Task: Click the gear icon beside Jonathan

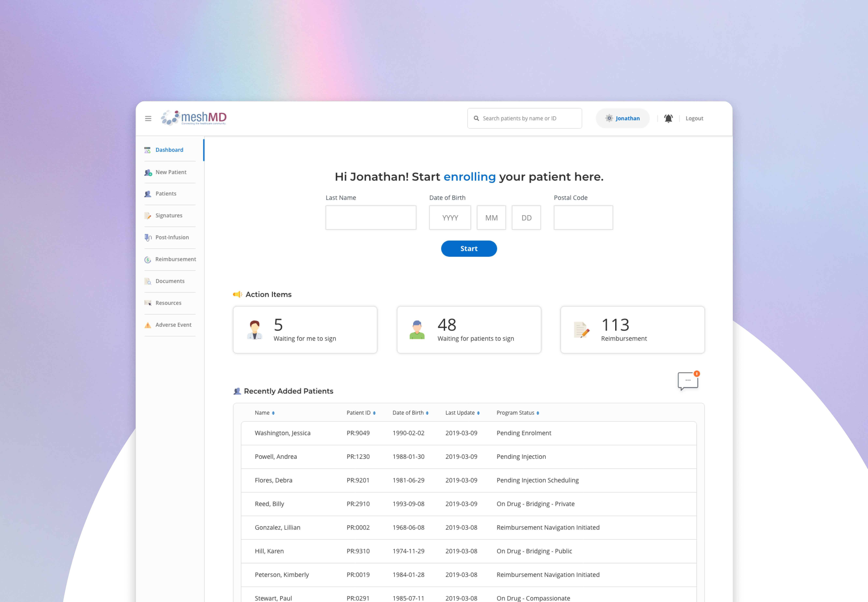Action: 609,118
